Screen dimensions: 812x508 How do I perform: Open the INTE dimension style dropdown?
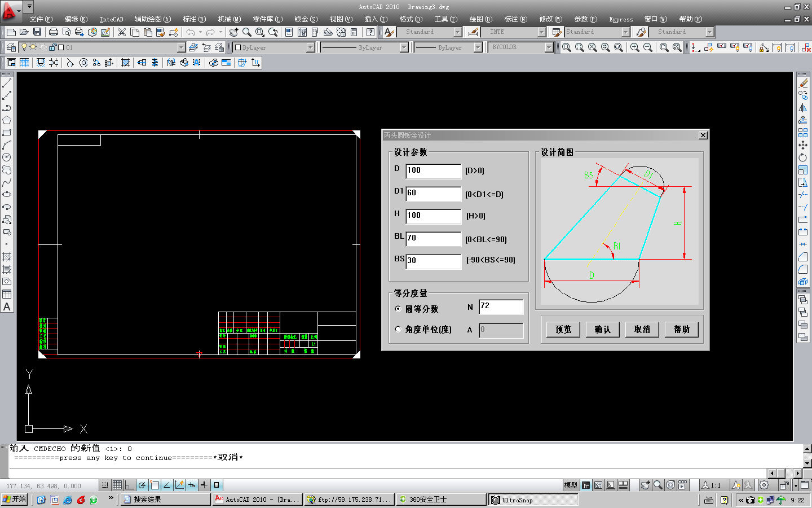click(541, 32)
